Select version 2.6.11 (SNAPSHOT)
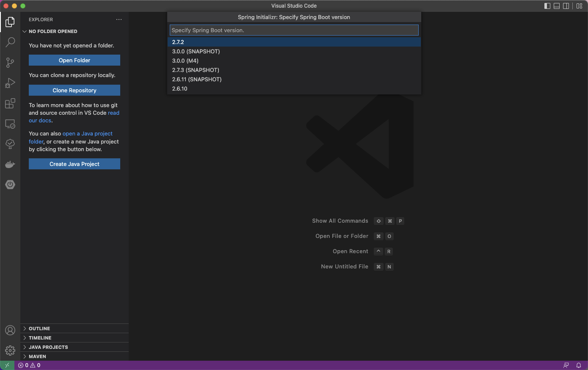588x370 pixels. (x=294, y=79)
